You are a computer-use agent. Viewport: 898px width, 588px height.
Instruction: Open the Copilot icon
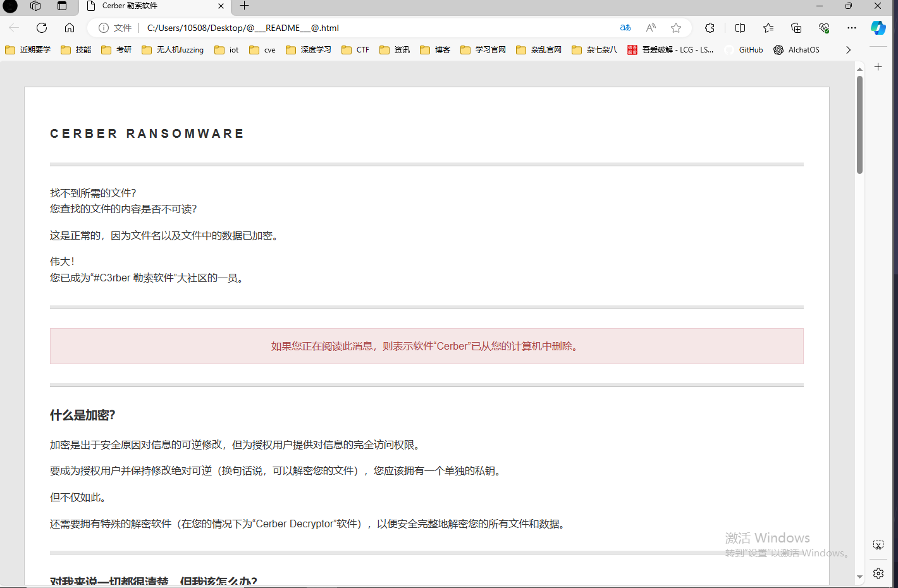click(x=878, y=28)
